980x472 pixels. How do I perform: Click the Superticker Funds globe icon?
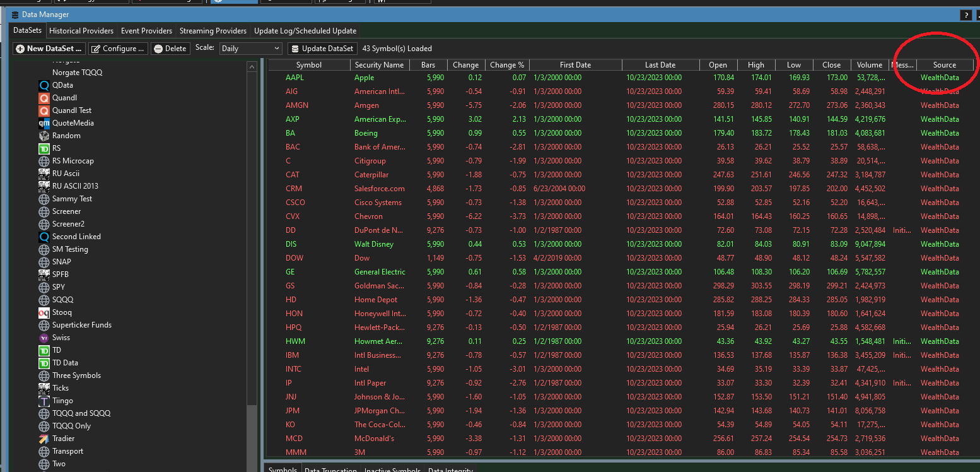pyautogui.click(x=44, y=325)
